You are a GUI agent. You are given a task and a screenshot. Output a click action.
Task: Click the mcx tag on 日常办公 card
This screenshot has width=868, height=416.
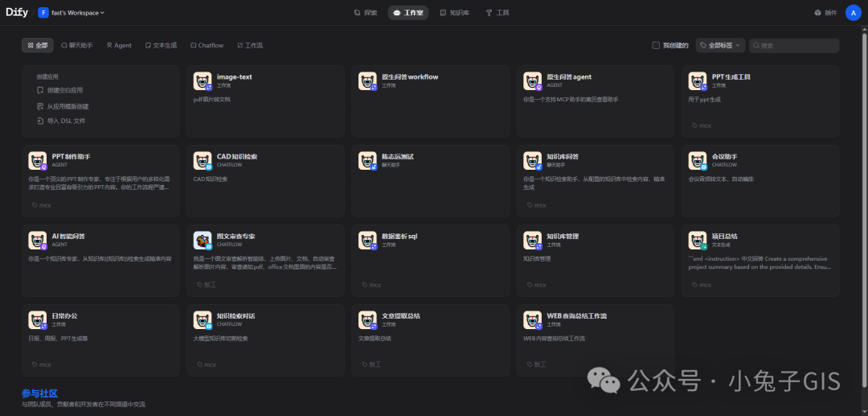coord(42,365)
